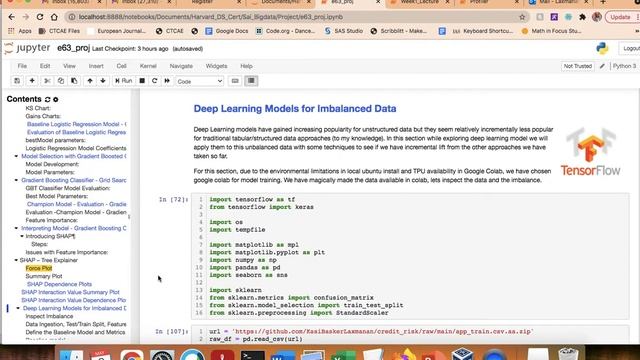Restart the kernel icon

pos(154,81)
